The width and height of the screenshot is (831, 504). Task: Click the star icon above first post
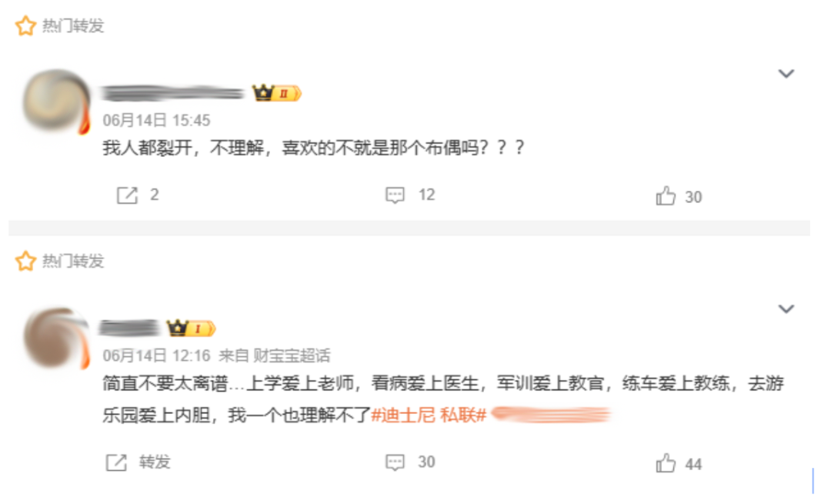click(25, 25)
